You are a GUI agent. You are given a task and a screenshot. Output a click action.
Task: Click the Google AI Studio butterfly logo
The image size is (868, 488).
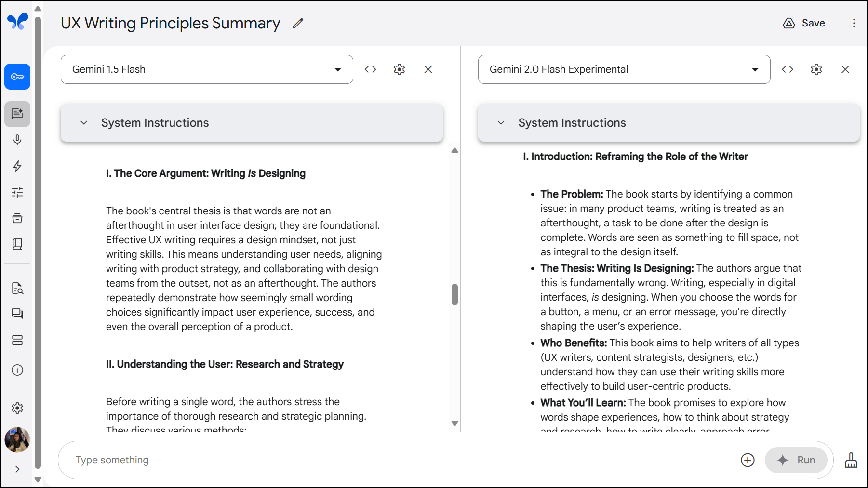coord(17,22)
